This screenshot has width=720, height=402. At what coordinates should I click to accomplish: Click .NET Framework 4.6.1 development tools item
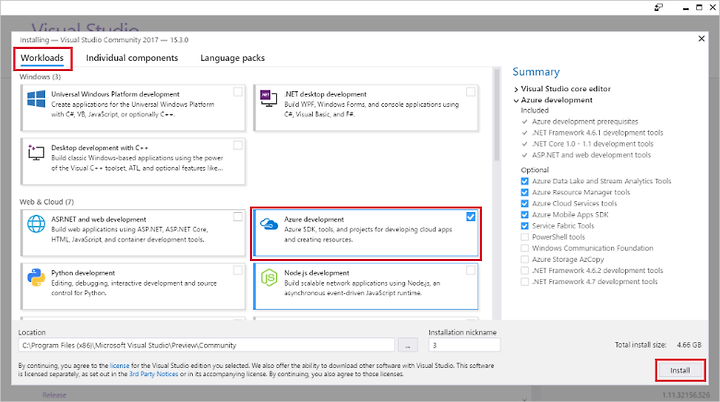pyautogui.click(x=597, y=133)
